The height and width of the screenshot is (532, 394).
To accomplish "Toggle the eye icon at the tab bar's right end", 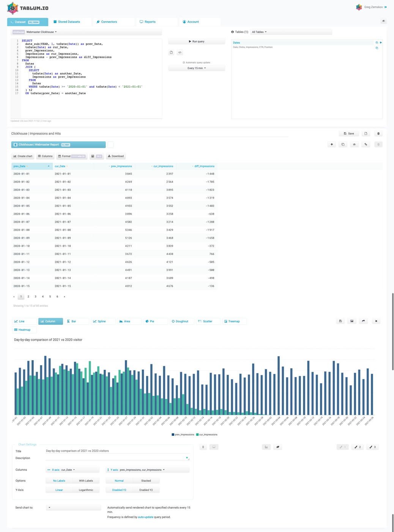I will click(x=383, y=21).
